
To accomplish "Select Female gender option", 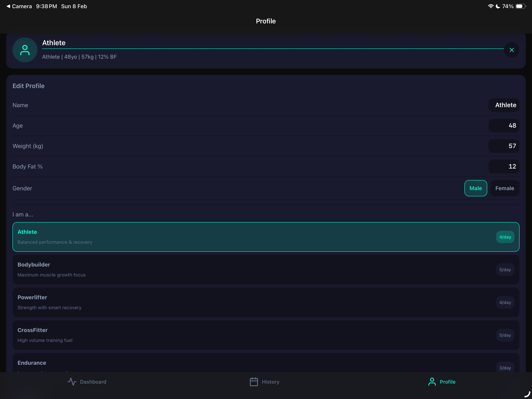I will (505, 188).
